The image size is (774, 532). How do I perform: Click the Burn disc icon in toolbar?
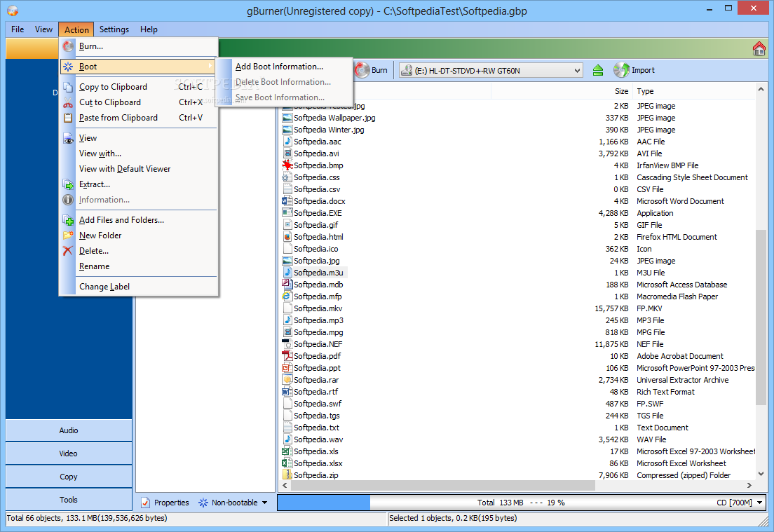coord(362,70)
